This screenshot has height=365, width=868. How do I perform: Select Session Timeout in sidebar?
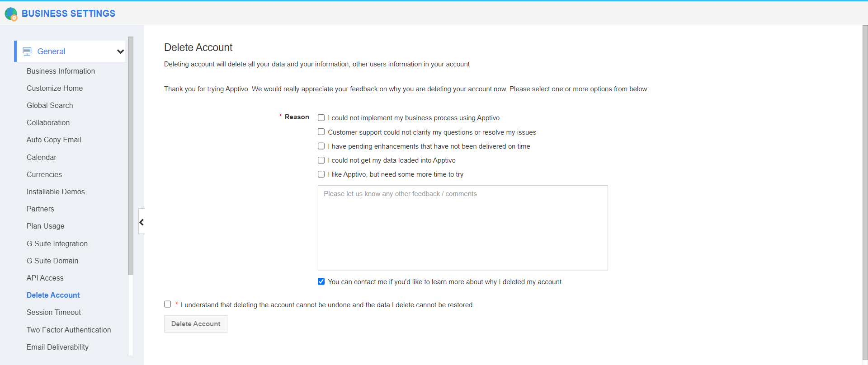pyautogui.click(x=54, y=312)
